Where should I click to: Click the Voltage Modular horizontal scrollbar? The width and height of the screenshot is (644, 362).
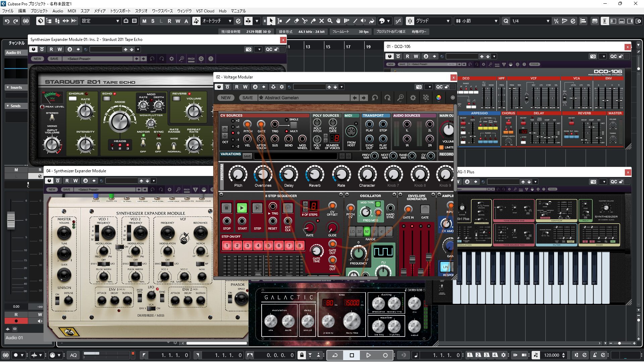point(296,278)
